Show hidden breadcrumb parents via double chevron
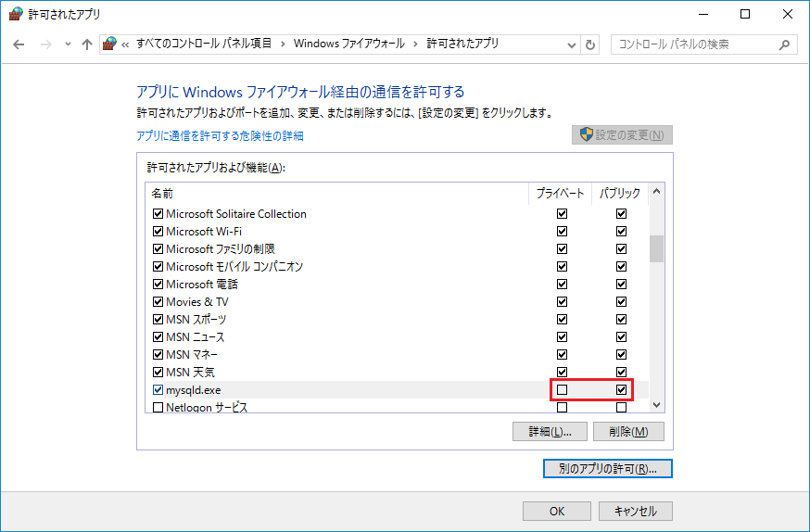 tap(125, 44)
